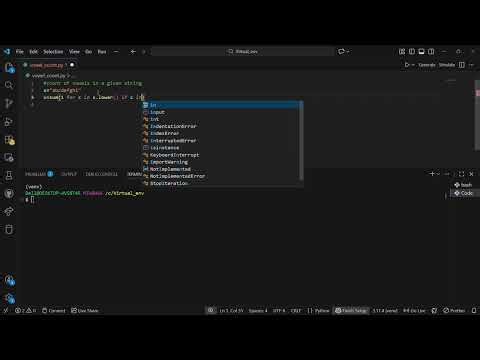Image resolution: width=480 pixels, height=360 pixels.
Task: Click the customize layout icon
Action: point(402,52)
